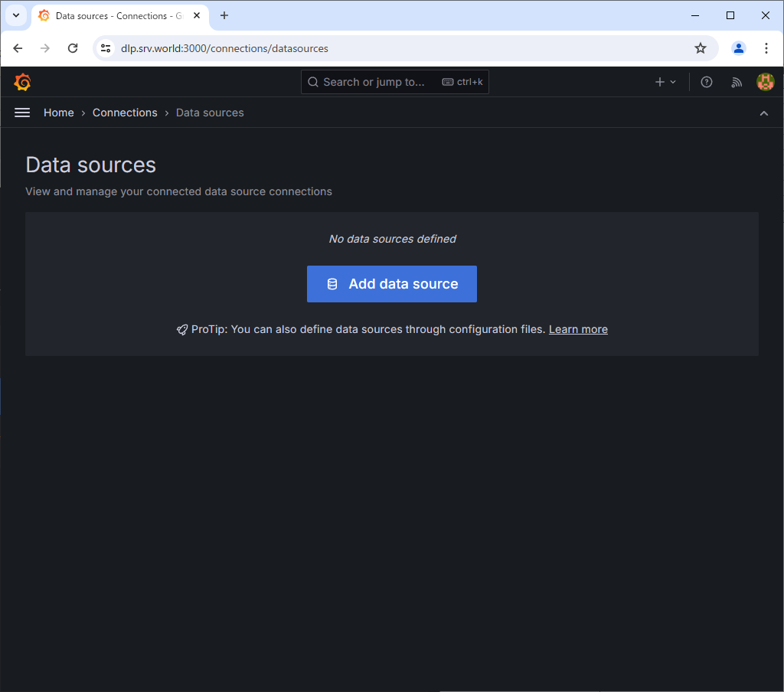Click the Search or jump to field
This screenshot has width=784, height=692.
point(394,82)
